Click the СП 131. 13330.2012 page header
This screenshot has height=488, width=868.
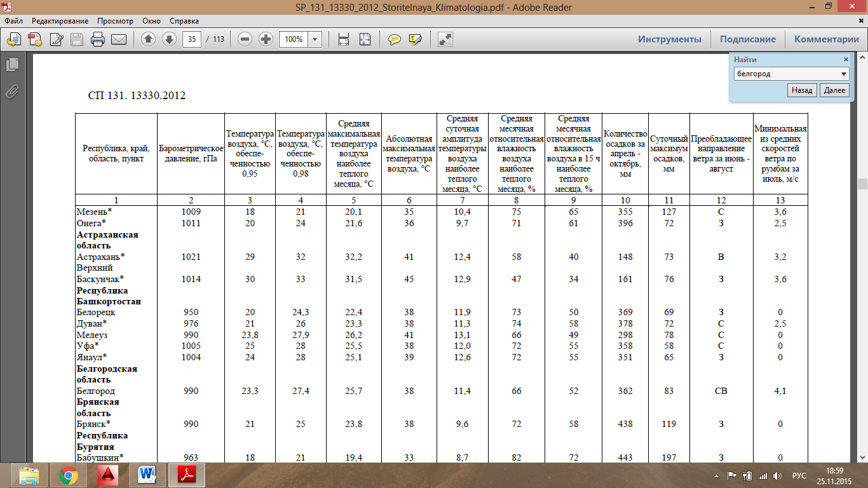(136, 96)
